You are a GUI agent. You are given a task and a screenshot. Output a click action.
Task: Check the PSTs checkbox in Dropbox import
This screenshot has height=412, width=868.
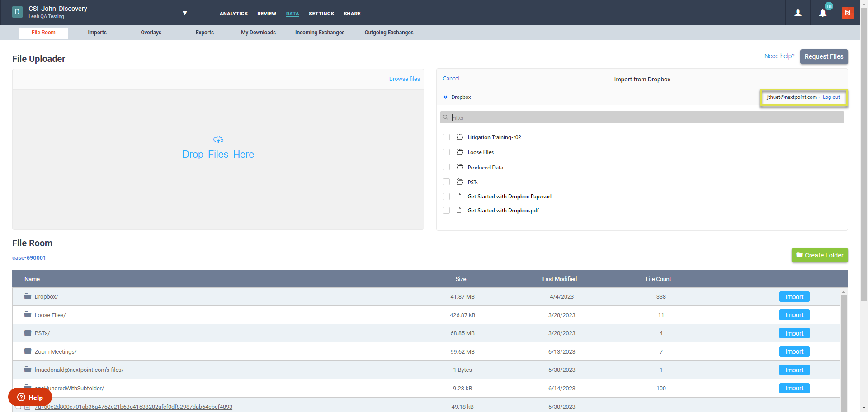coord(447,182)
